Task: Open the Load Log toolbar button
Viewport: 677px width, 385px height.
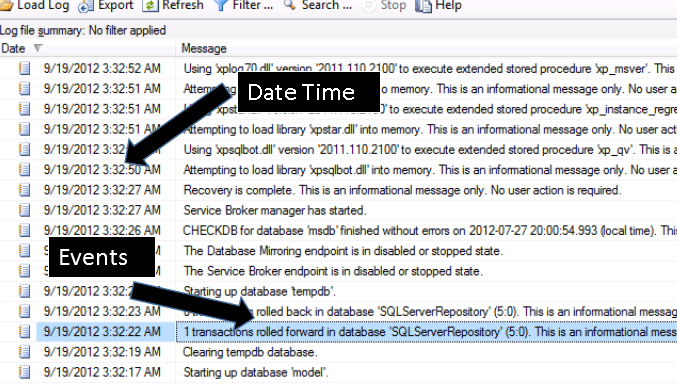Action: [x=35, y=6]
